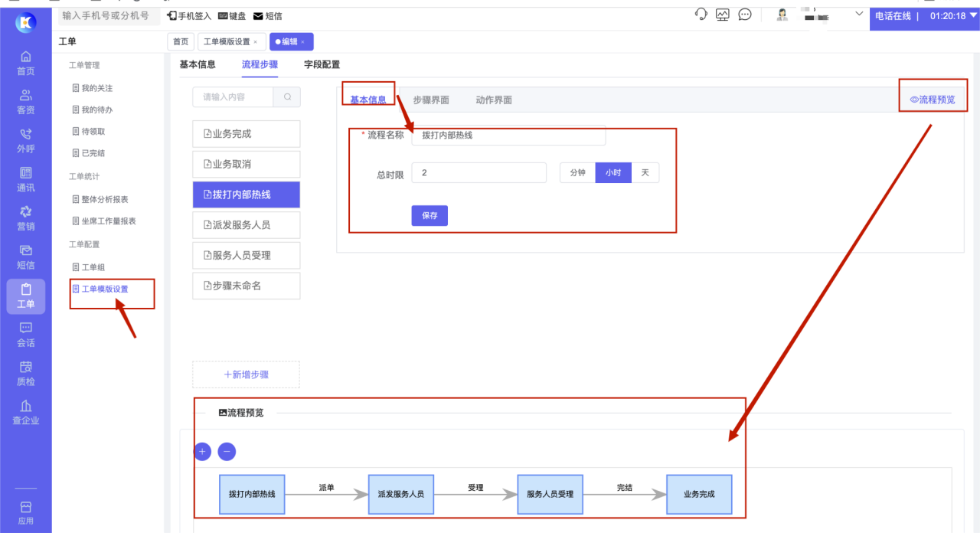Expand the user account dropdown arrow

858,14
